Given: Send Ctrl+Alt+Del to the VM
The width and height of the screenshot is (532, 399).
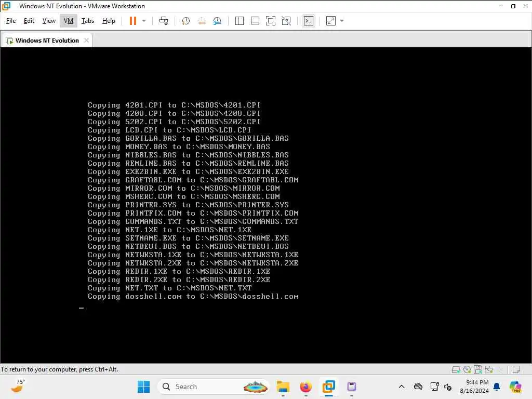Looking at the screenshot, I should (164, 21).
